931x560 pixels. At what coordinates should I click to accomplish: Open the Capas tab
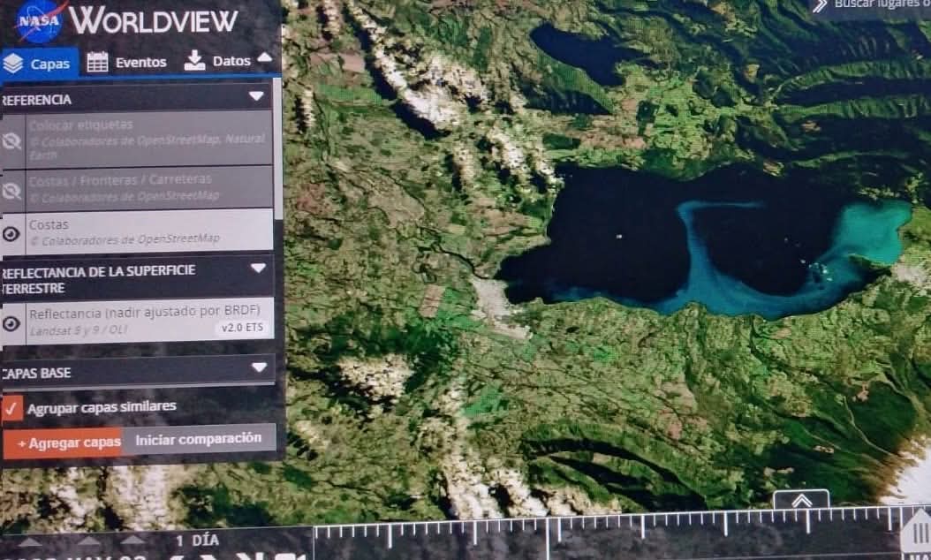pyautogui.click(x=39, y=63)
